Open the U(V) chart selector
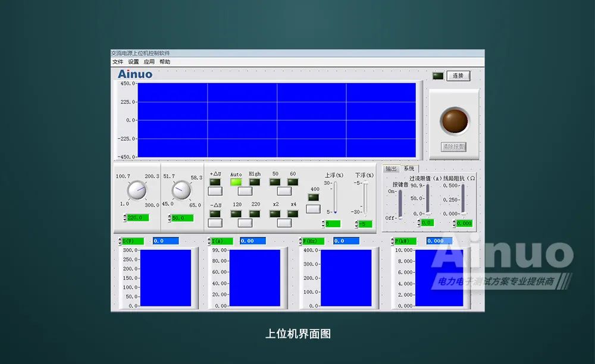595x364 pixels. tap(132, 241)
